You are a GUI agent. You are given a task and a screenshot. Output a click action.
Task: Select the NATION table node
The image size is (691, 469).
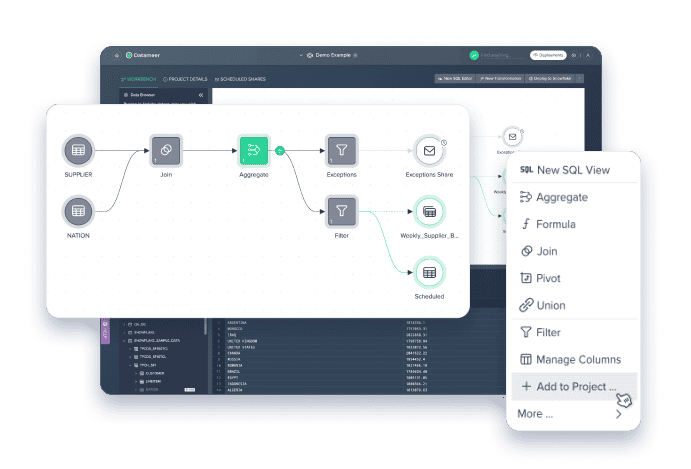pyautogui.click(x=78, y=211)
